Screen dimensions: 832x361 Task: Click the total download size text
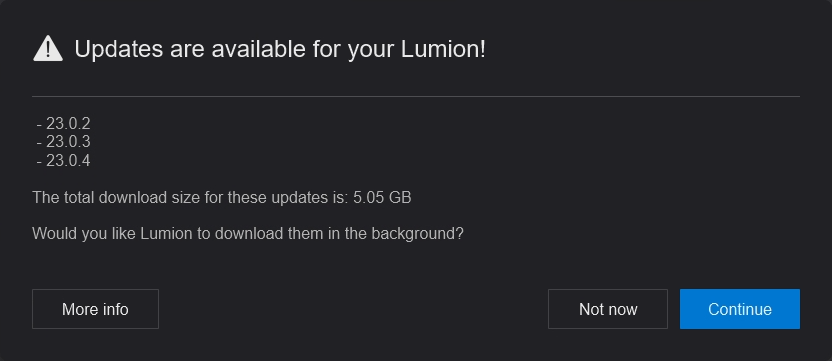point(222,197)
